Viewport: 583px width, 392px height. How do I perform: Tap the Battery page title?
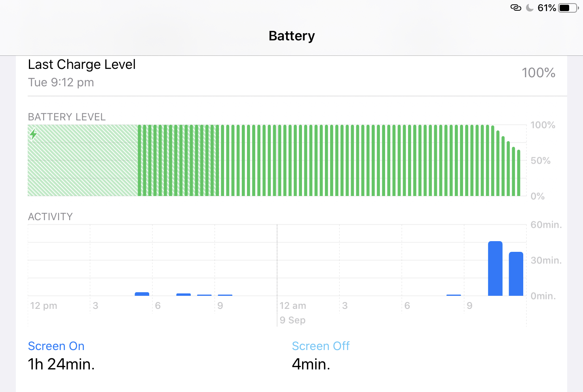(x=292, y=36)
